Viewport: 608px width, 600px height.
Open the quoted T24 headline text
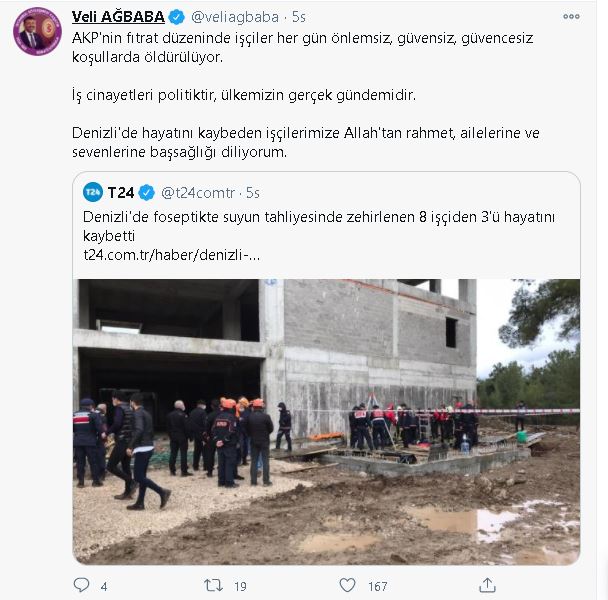click(319, 226)
